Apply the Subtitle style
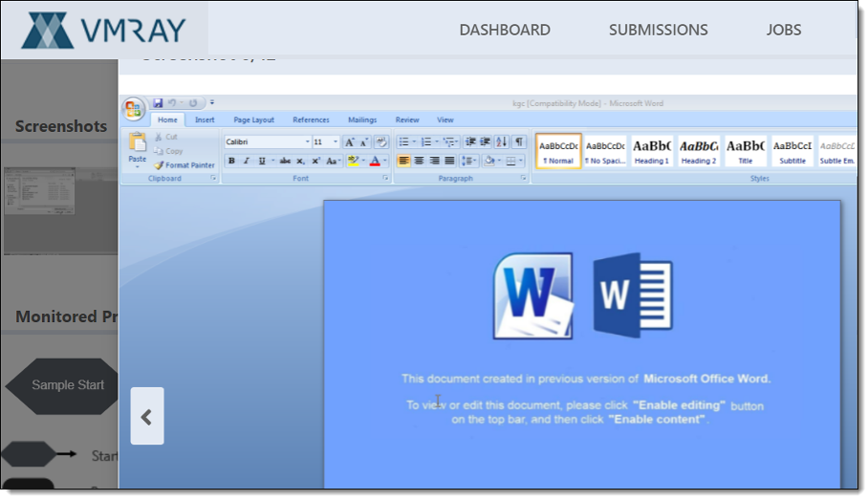This screenshot has width=868, height=501. 792,151
